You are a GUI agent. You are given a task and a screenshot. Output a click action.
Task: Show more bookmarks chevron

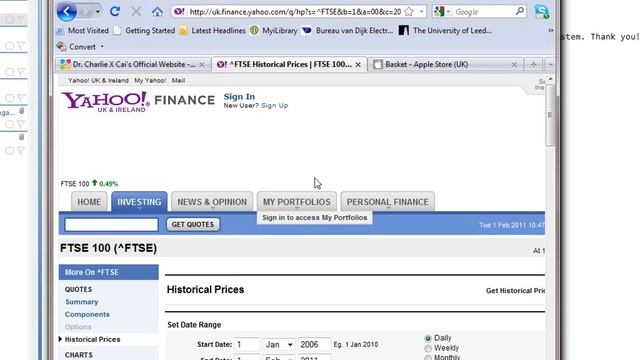click(550, 31)
